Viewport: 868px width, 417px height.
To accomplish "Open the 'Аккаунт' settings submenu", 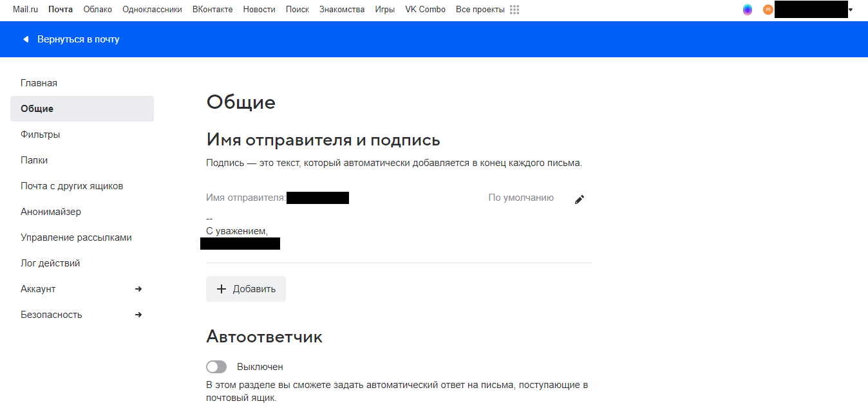I will 37,289.
